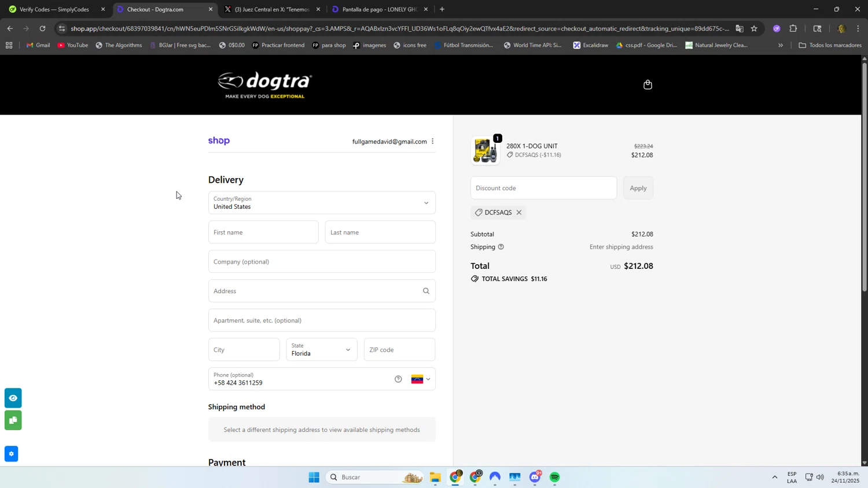Image resolution: width=868 pixels, height=488 pixels.
Task: Show hidden system tray icons
Action: (775, 477)
